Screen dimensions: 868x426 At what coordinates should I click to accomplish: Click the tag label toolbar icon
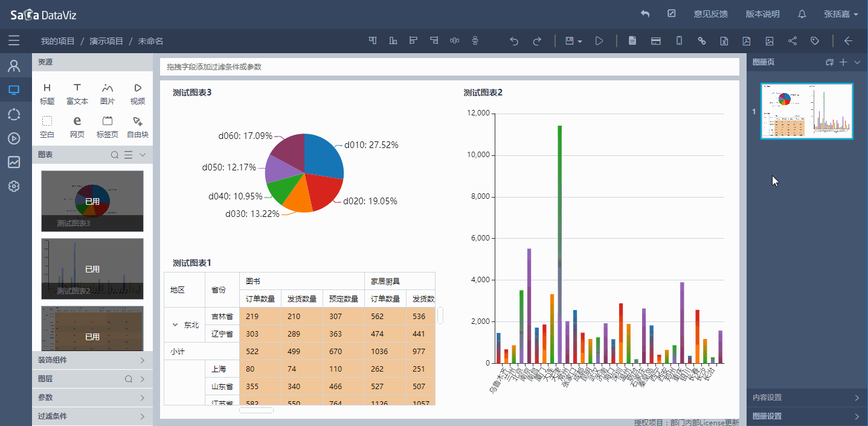coord(815,41)
